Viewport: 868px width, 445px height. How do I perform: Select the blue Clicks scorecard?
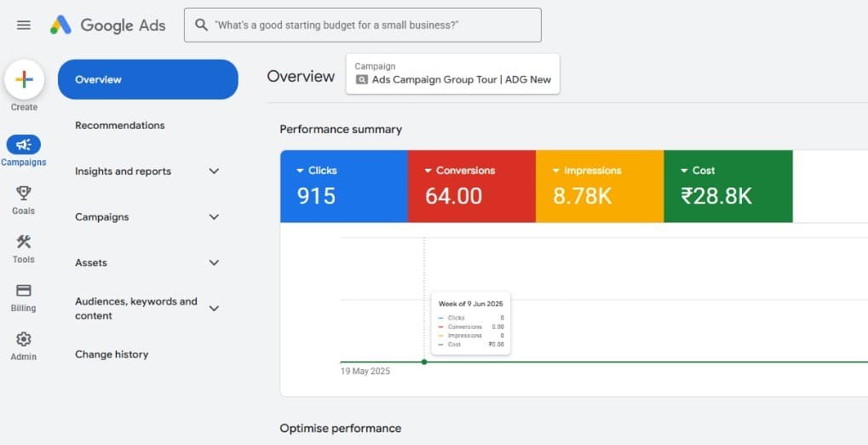click(344, 186)
